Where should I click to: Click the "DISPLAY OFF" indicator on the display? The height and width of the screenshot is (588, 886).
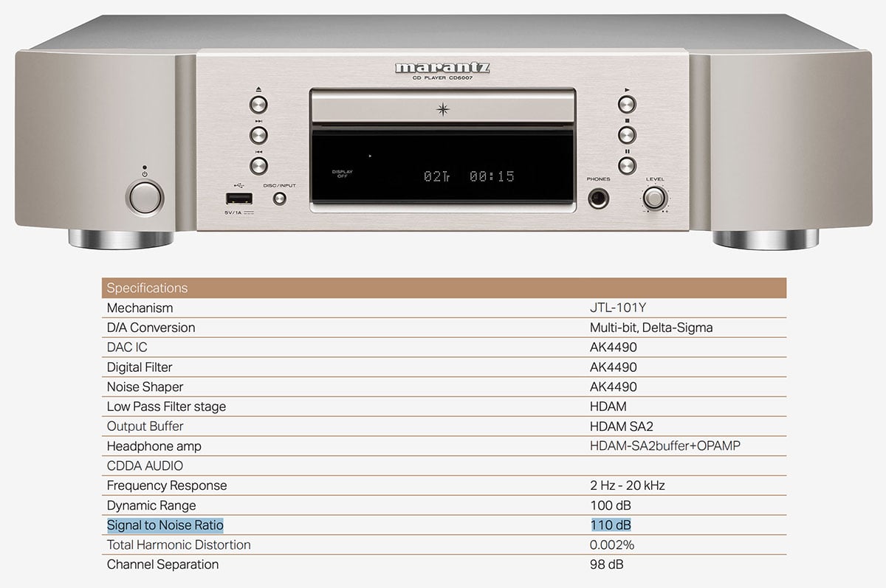pos(343,174)
